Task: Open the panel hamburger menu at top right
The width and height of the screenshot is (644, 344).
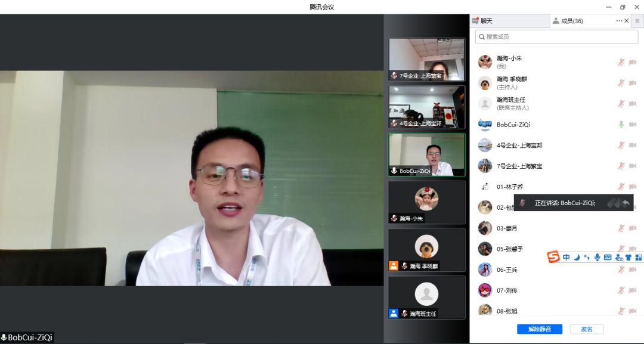Action: tap(637, 21)
